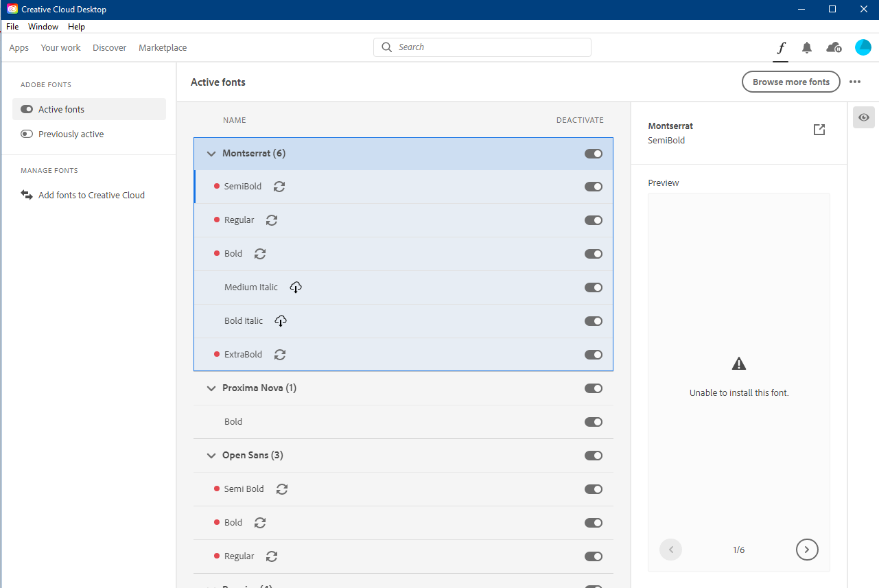879x588 pixels.
Task: Click the Creative Cloud logo in title bar
Action: coord(12,10)
